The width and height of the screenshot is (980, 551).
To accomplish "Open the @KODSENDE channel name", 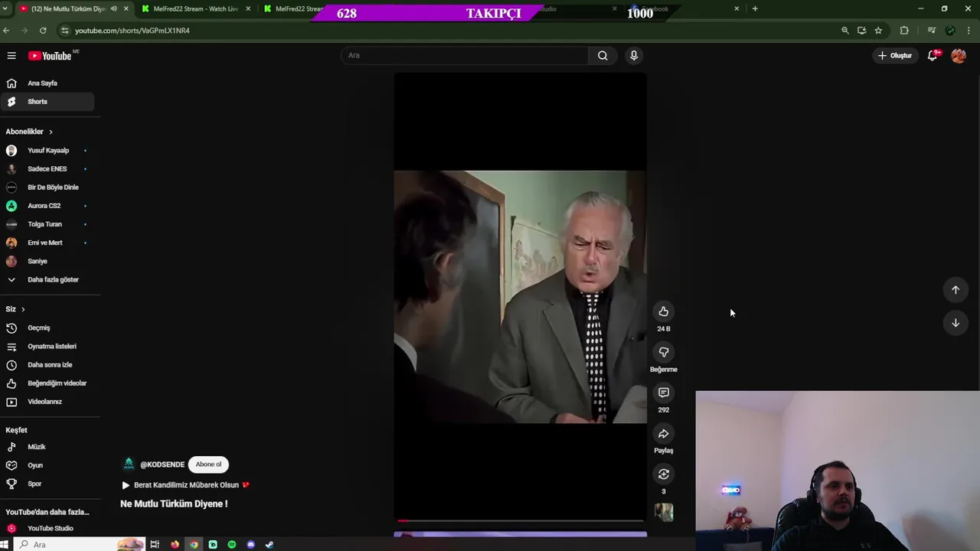I will point(162,465).
